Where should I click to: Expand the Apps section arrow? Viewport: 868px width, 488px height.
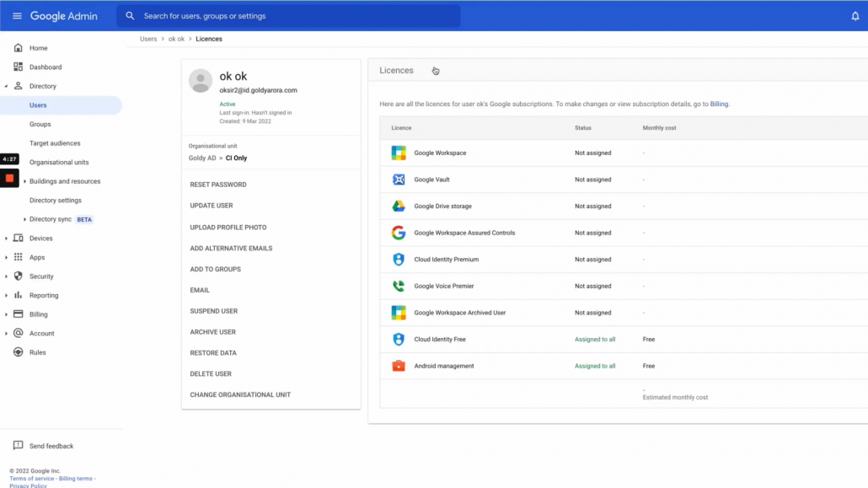[x=6, y=258]
